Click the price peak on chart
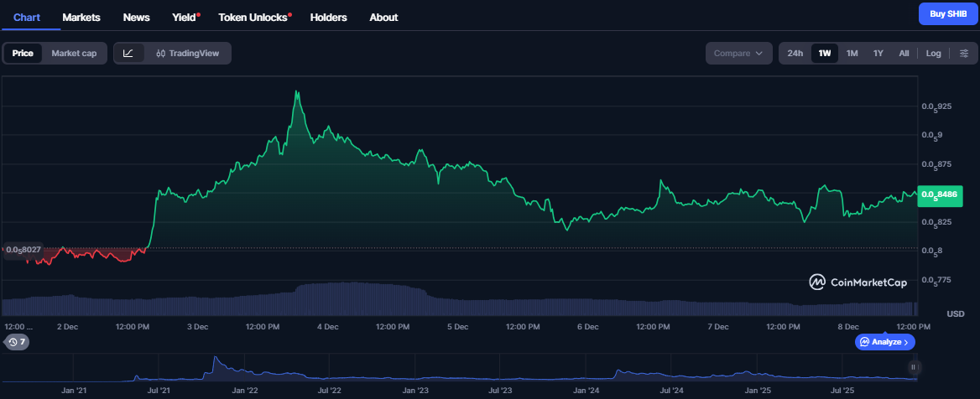The height and width of the screenshot is (399, 980). point(296,92)
